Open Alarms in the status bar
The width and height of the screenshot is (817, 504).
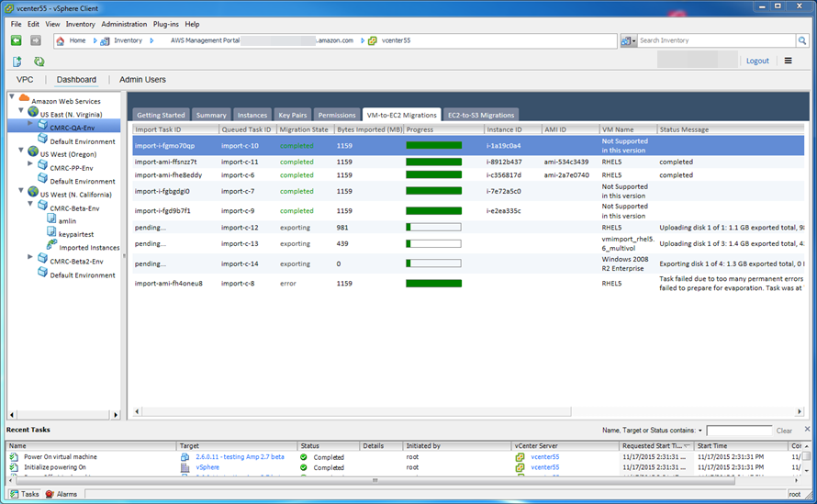point(62,494)
